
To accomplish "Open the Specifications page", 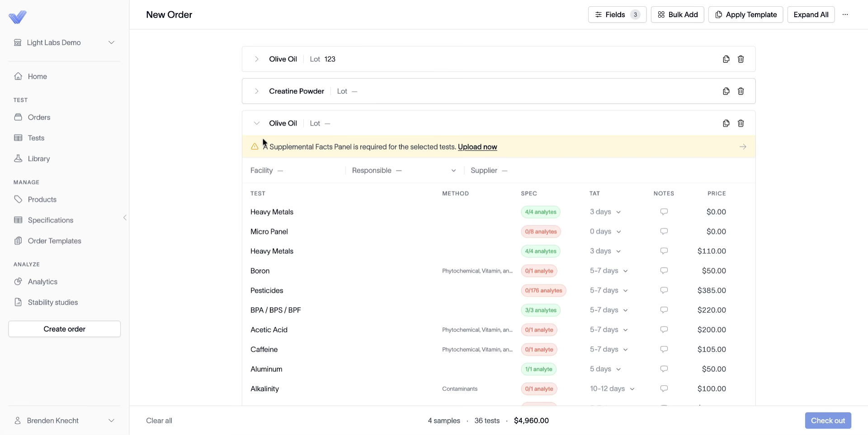I will [51, 220].
